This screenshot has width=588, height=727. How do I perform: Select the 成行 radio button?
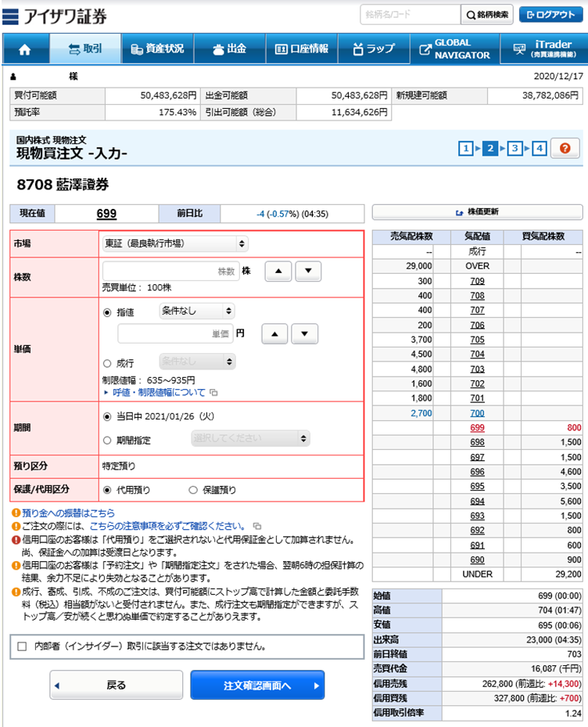click(107, 363)
